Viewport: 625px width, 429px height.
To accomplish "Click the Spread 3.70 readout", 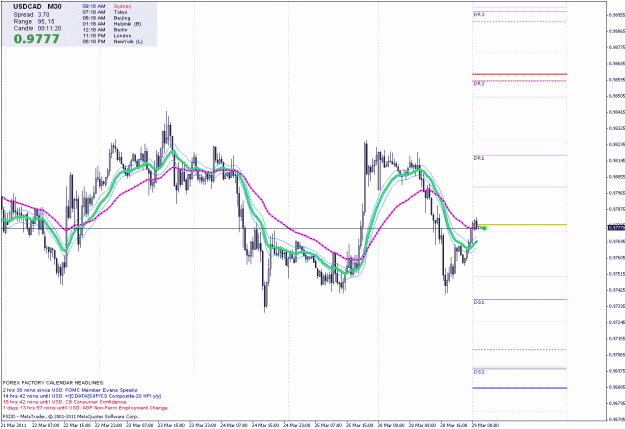I will tap(31, 14).
